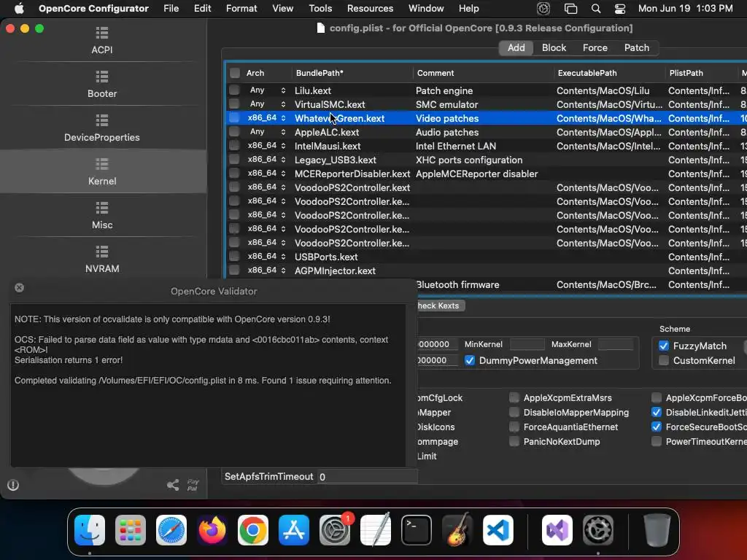Viewport: 747px width, 560px height.
Task: Launch Firefox from the dock
Action: [212, 530]
